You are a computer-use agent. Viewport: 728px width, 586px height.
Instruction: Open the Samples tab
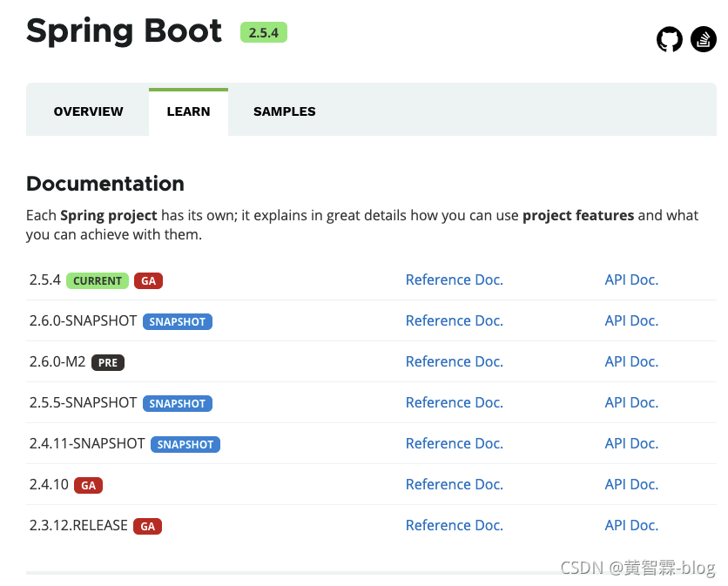click(x=284, y=111)
